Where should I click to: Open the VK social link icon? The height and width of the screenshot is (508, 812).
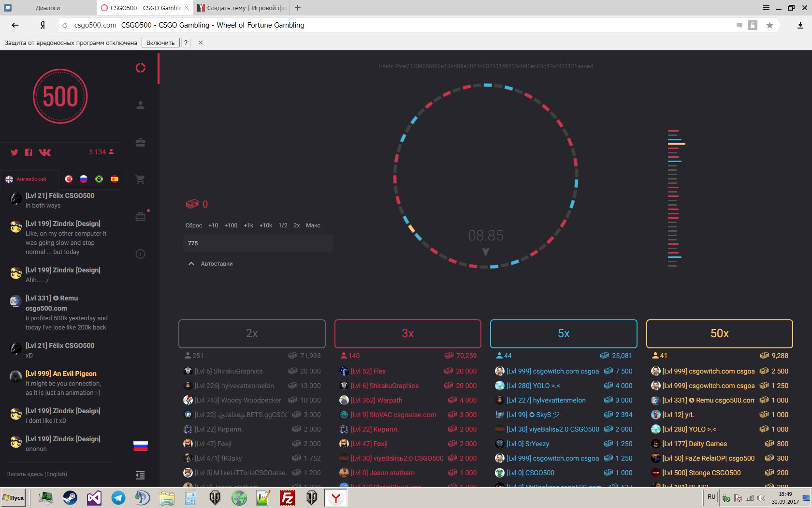(44, 152)
